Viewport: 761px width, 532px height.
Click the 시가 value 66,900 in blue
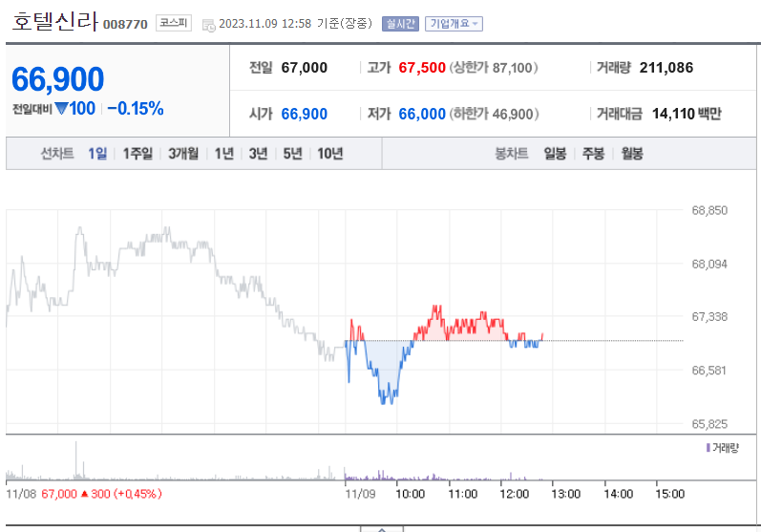click(305, 114)
